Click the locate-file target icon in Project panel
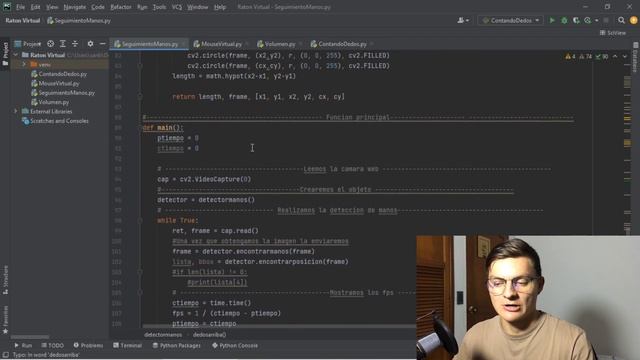This screenshot has width=640, height=360. 50,44
